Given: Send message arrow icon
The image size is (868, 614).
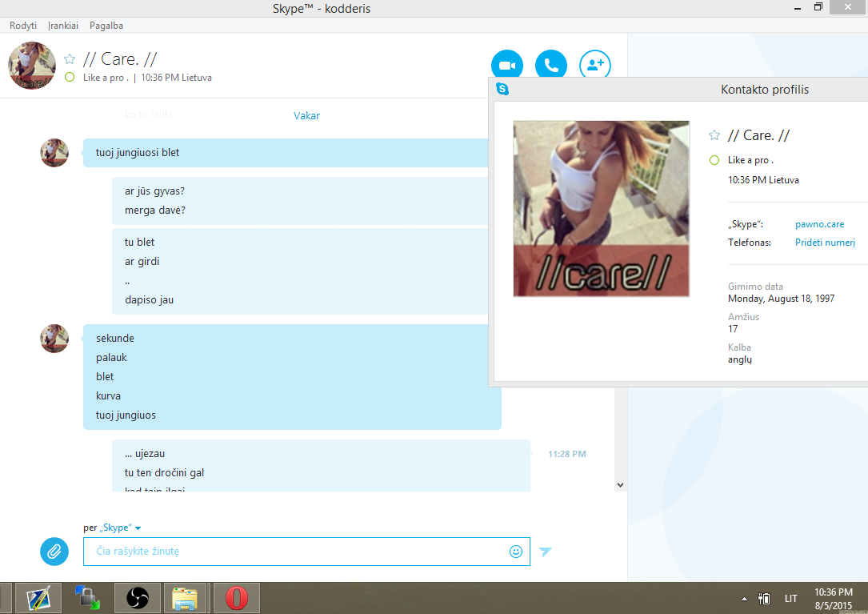Looking at the screenshot, I should pos(546,552).
